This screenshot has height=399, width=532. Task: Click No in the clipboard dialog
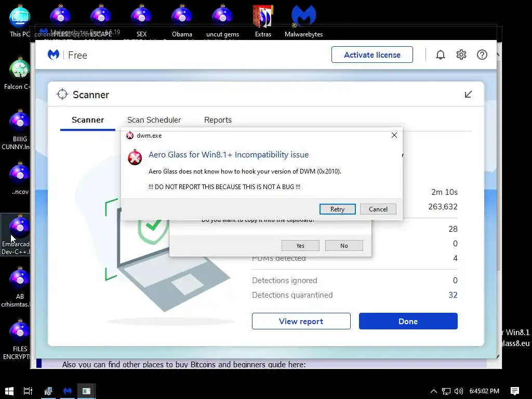point(344,246)
